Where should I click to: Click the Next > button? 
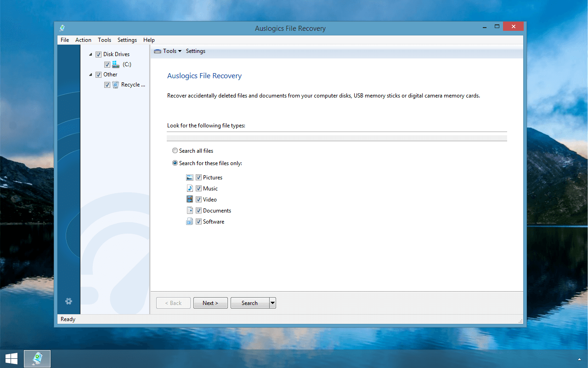click(x=210, y=303)
